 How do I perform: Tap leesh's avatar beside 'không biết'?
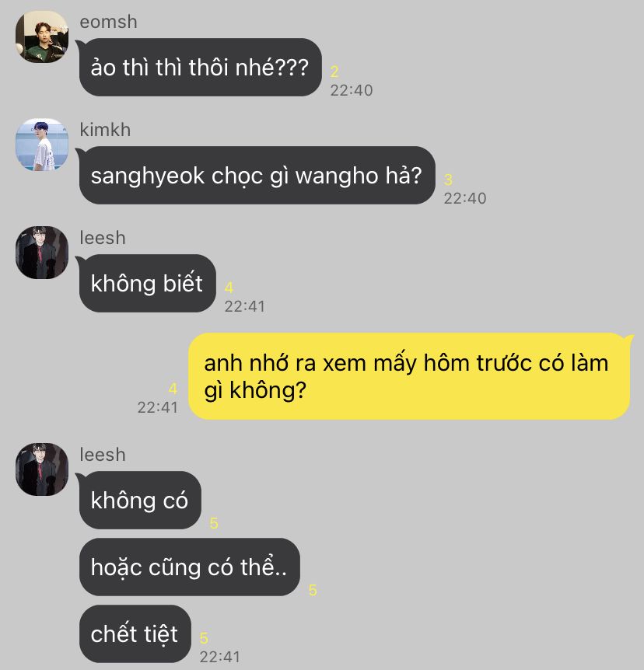click(42, 253)
